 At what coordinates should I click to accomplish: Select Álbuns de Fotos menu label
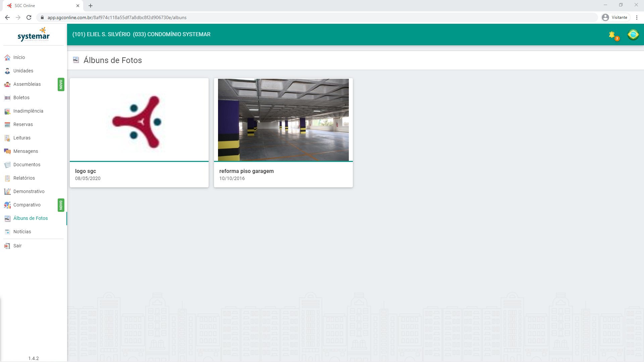click(31, 218)
